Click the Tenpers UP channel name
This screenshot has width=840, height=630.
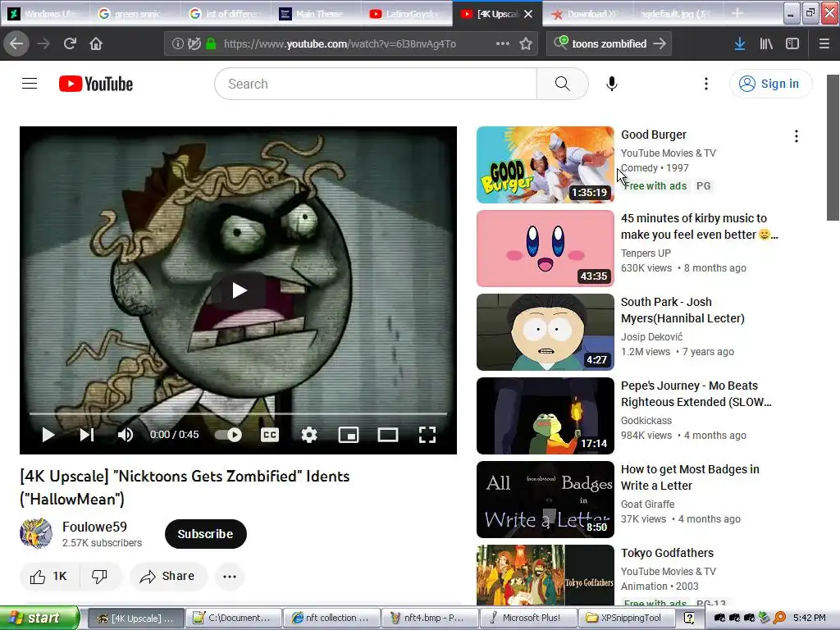[646, 253]
